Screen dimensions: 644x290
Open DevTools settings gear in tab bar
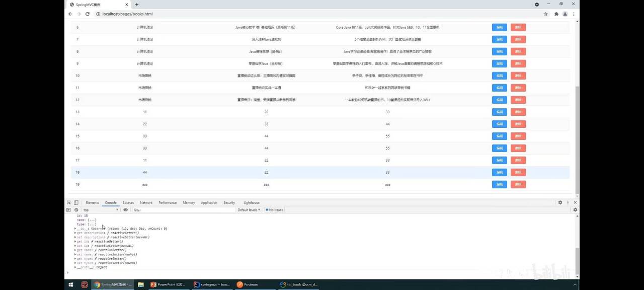[x=560, y=202]
